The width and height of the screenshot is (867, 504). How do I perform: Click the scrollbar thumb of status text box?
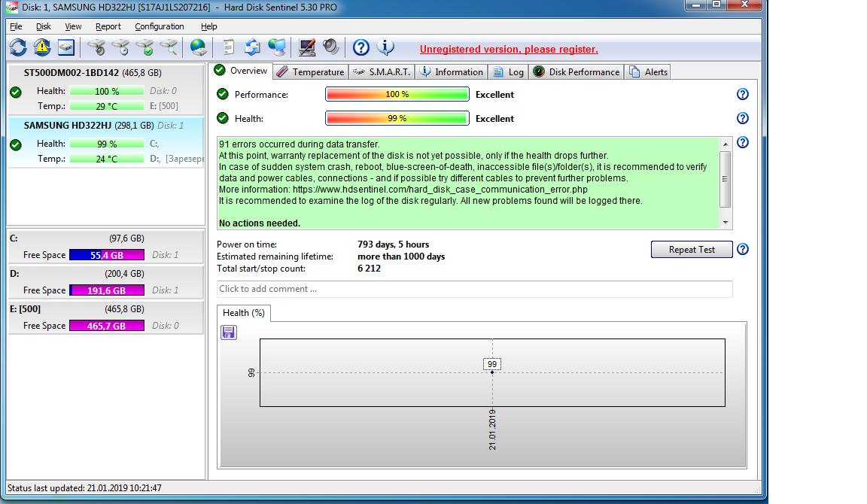(x=726, y=179)
